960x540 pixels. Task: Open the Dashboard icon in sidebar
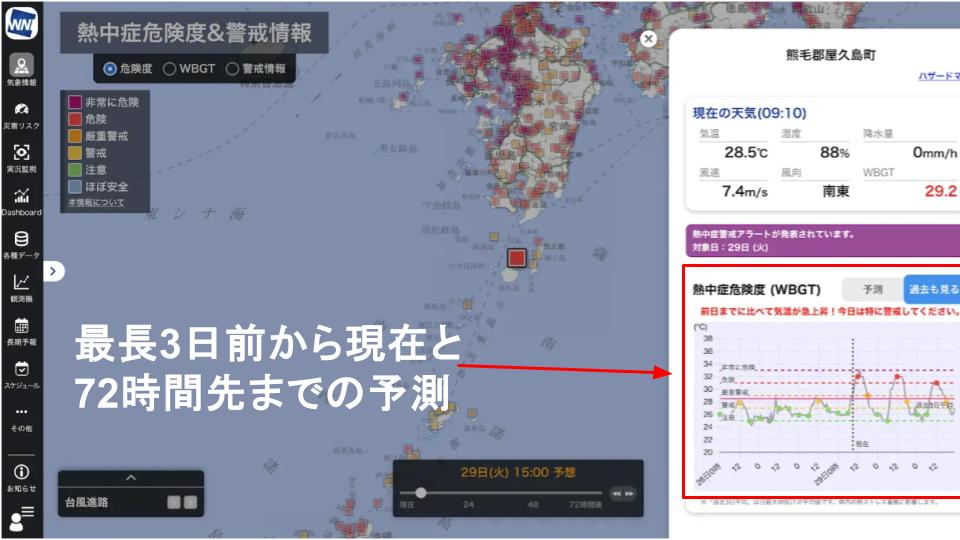21,198
